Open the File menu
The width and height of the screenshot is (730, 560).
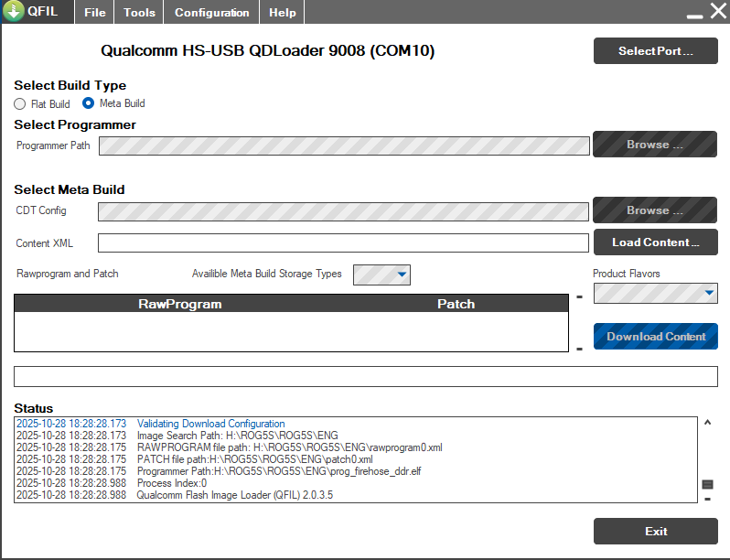click(x=94, y=12)
